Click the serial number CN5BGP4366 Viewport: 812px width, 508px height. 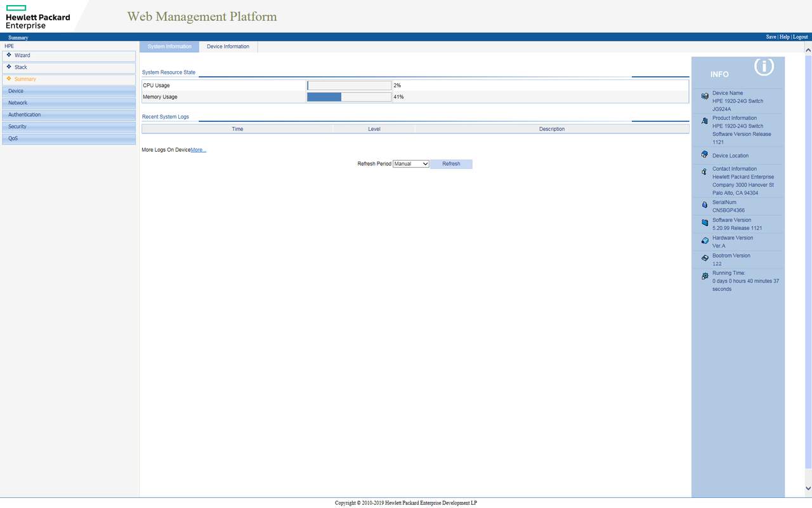[728, 210]
